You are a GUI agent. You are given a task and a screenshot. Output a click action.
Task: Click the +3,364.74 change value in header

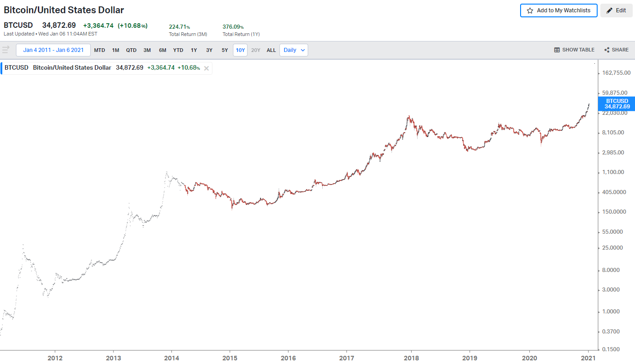click(98, 26)
